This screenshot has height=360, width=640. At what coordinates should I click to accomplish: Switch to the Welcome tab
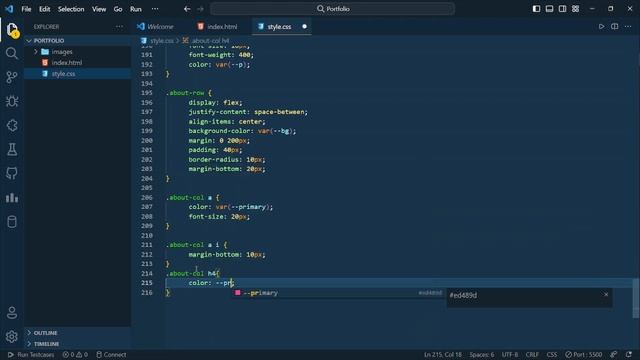tap(156, 27)
